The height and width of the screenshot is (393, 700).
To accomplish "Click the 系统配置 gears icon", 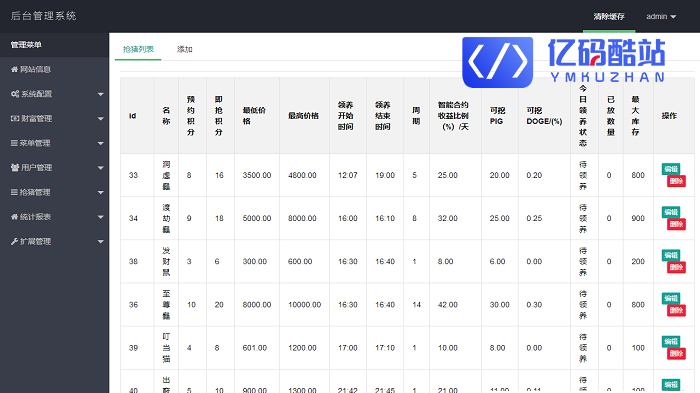I will 15,94.
